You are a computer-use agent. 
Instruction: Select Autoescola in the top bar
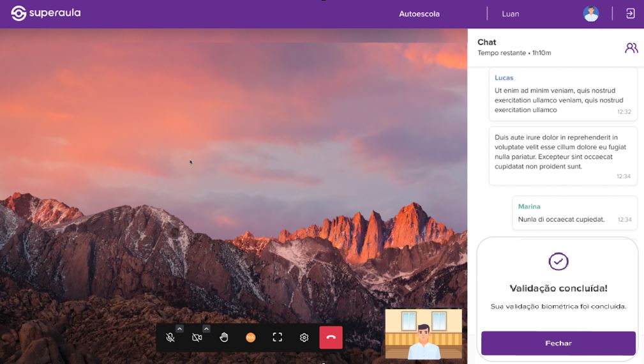419,14
